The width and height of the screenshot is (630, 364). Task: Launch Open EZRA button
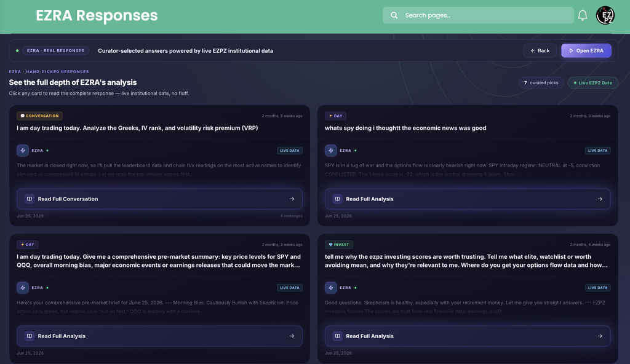pyautogui.click(x=586, y=50)
